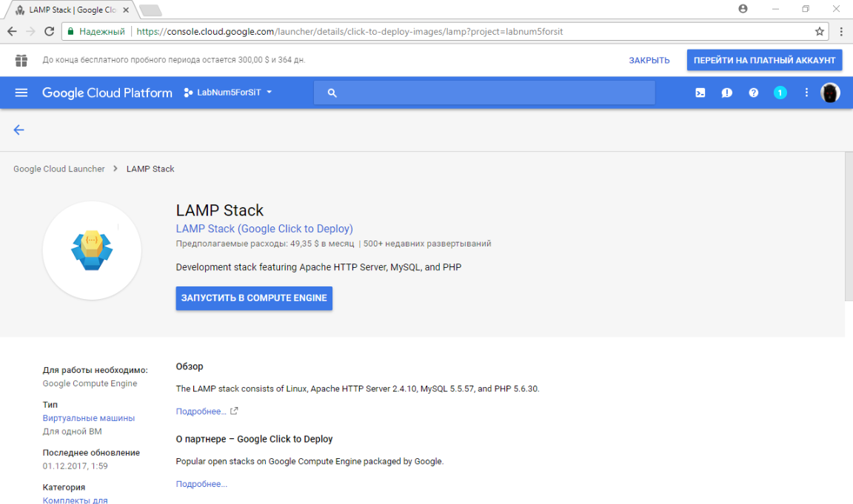
Task: Click the back arrow below the header
Action: click(x=19, y=130)
